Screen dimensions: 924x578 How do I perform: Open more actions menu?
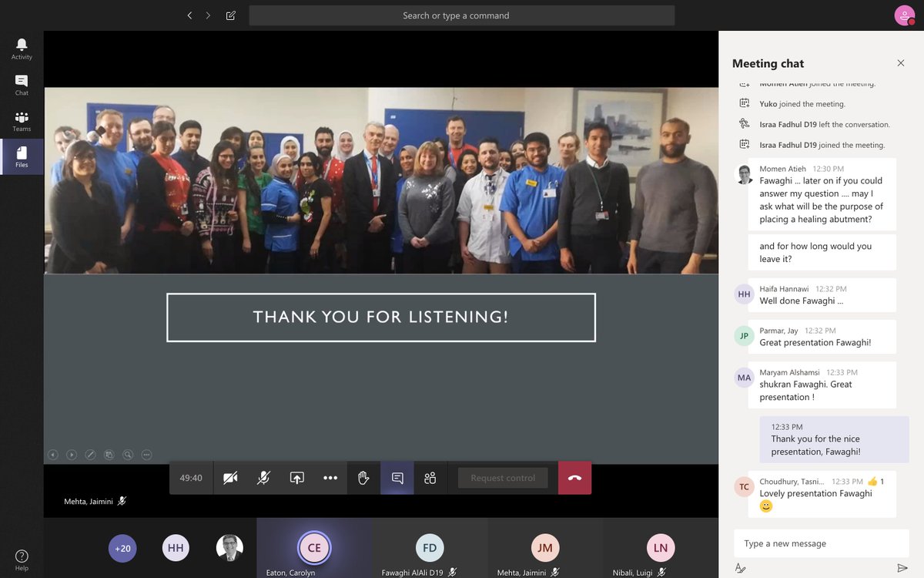click(x=330, y=478)
